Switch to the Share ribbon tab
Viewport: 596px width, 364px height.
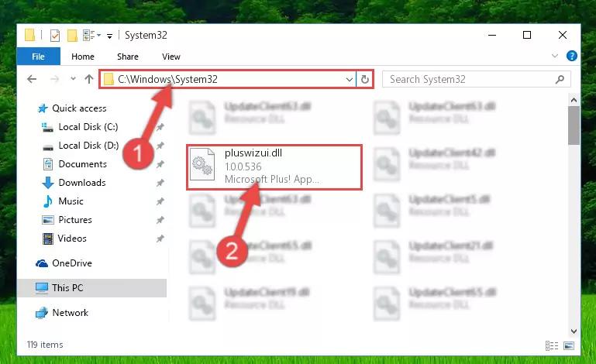[128, 57]
